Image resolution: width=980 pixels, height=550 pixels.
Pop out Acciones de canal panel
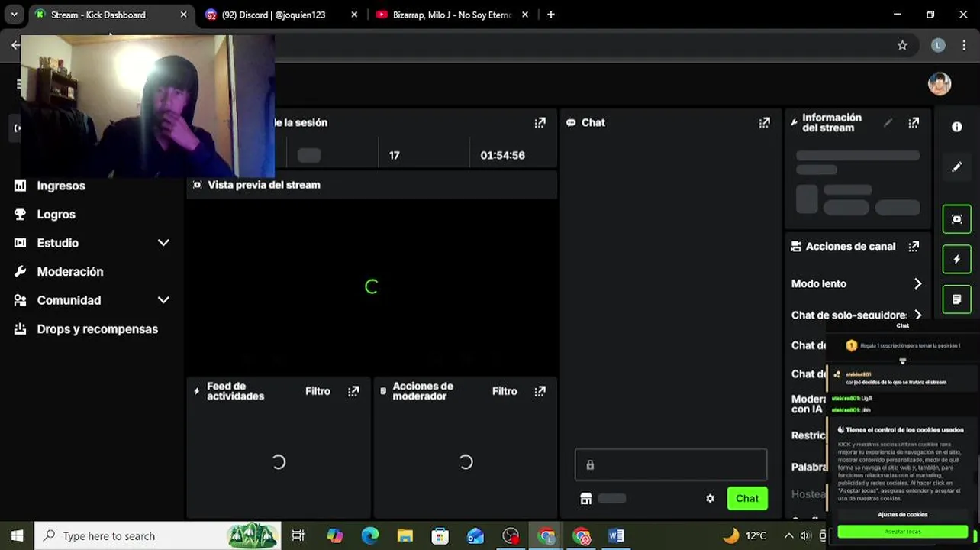coord(914,246)
